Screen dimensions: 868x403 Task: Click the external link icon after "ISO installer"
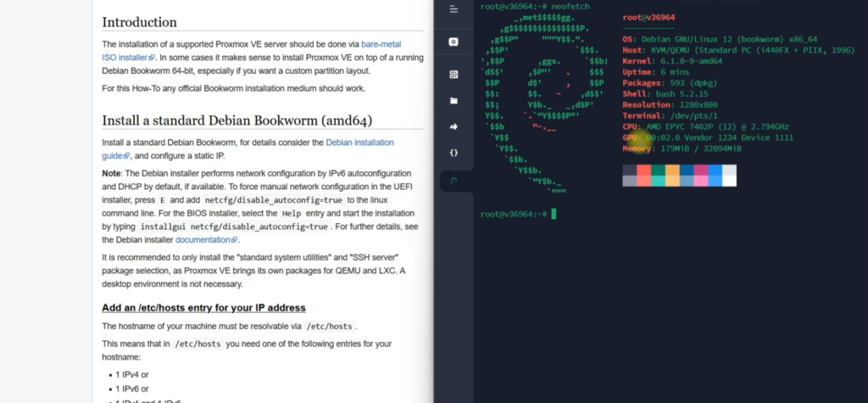pyautogui.click(x=152, y=57)
